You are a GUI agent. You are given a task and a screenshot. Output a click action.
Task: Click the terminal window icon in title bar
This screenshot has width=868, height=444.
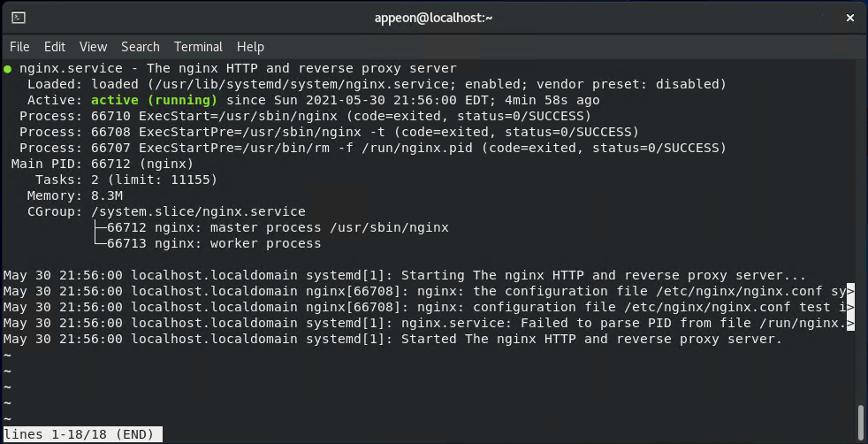pyautogui.click(x=19, y=18)
